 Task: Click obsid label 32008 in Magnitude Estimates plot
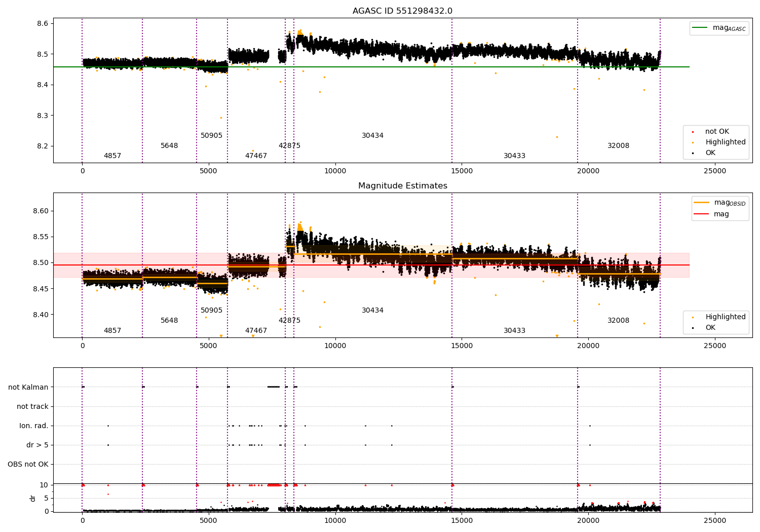(x=618, y=321)
